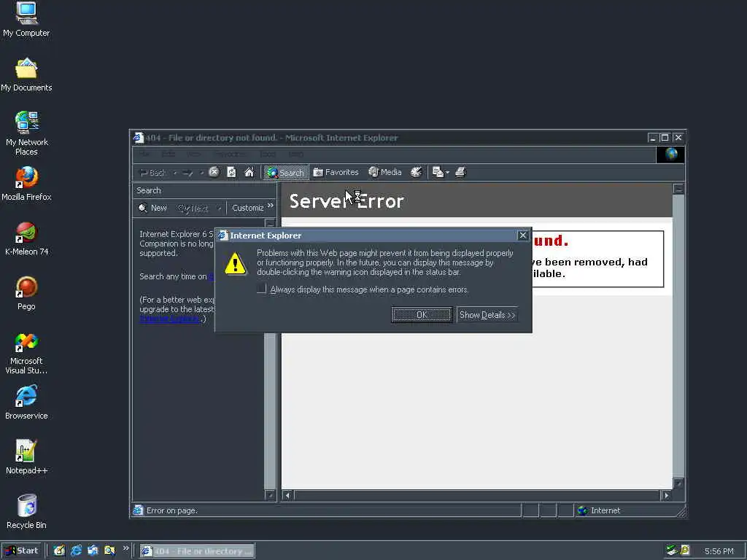Click the page vertical scrollbar down arrow
The width and height of the screenshot is (747, 560).
[678, 483]
